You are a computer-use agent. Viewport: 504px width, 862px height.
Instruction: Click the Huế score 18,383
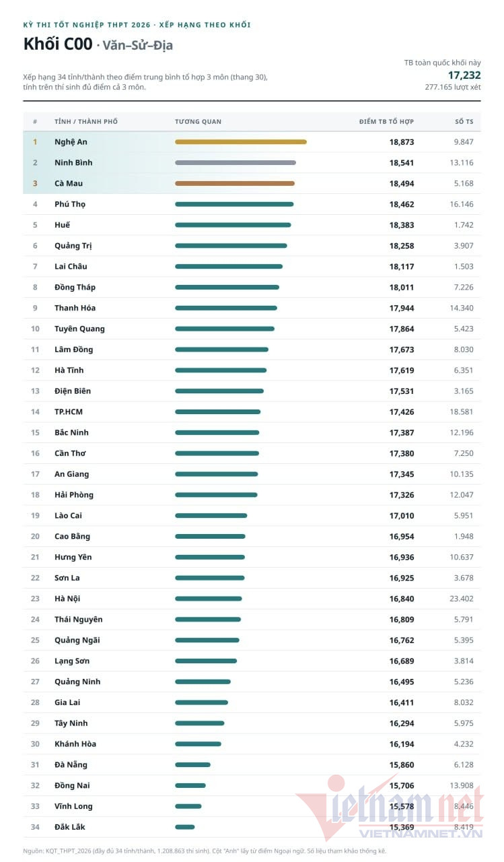[x=402, y=225]
